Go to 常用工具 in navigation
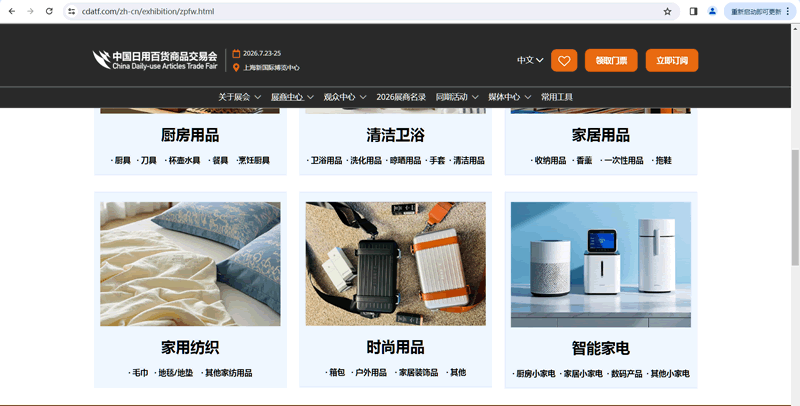This screenshot has height=406, width=800. click(x=557, y=97)
